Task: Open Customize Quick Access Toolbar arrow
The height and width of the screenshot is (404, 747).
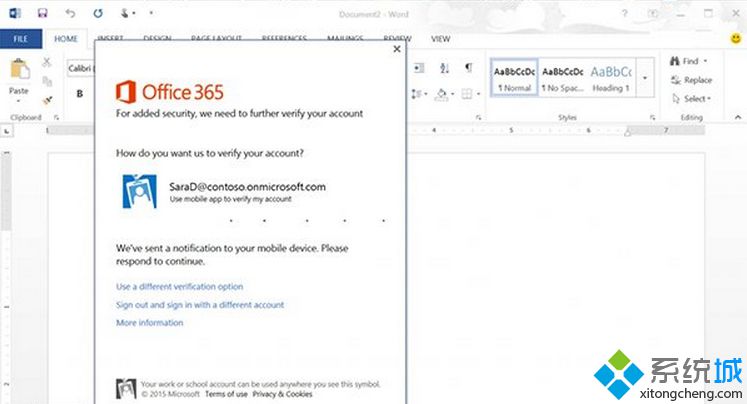Action: click(x=151, y=13)
